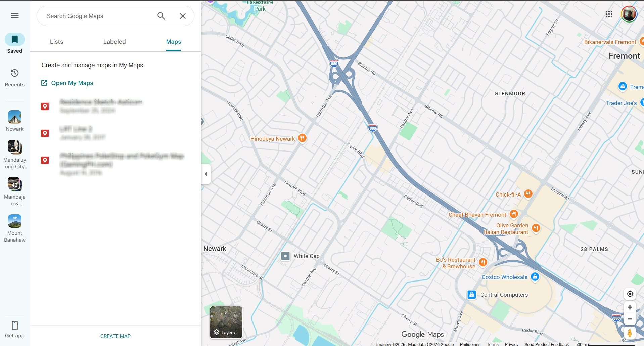Select the Chaat Bhavan Fremont pin
Viewport: 644px width, 346px height.
[514, 214]
